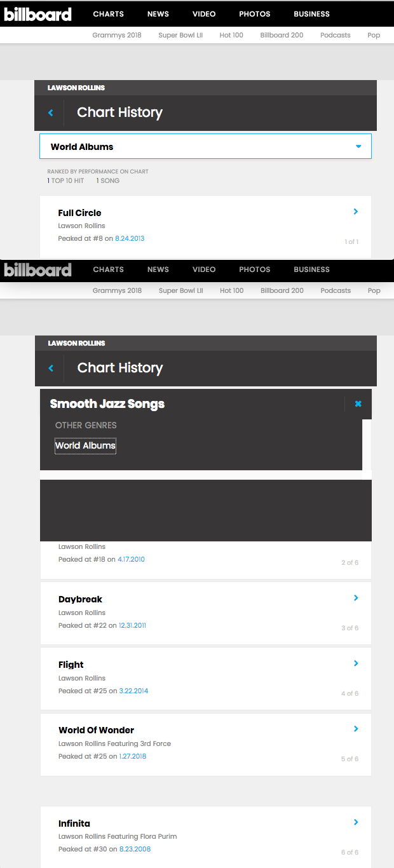Viewport: 394px width, 868px height.
Task: Select World Albums under Other Genres
Action: tap(85, 445)
